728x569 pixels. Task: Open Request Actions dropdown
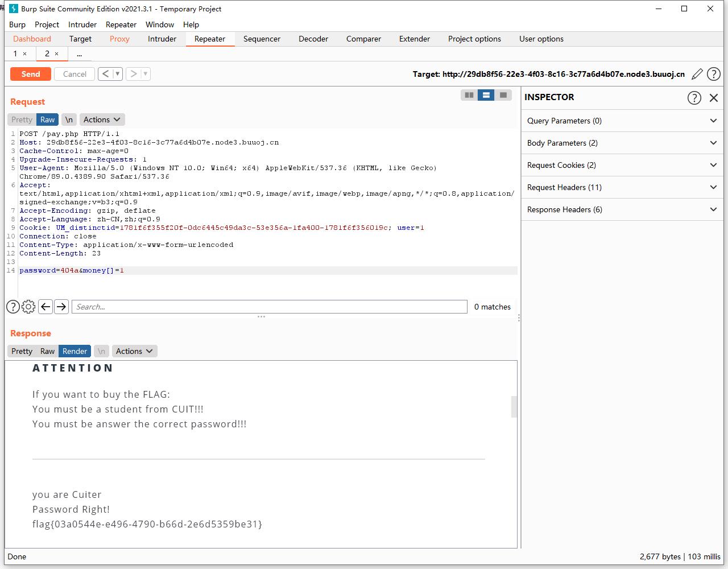pos(102,119)
